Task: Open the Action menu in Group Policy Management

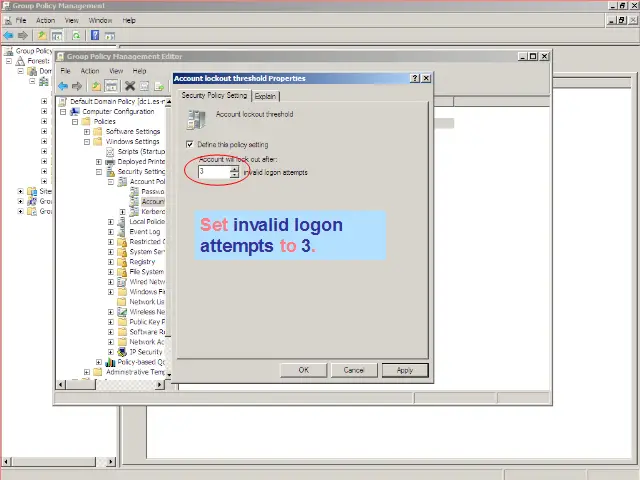Action: click(46, 20)
